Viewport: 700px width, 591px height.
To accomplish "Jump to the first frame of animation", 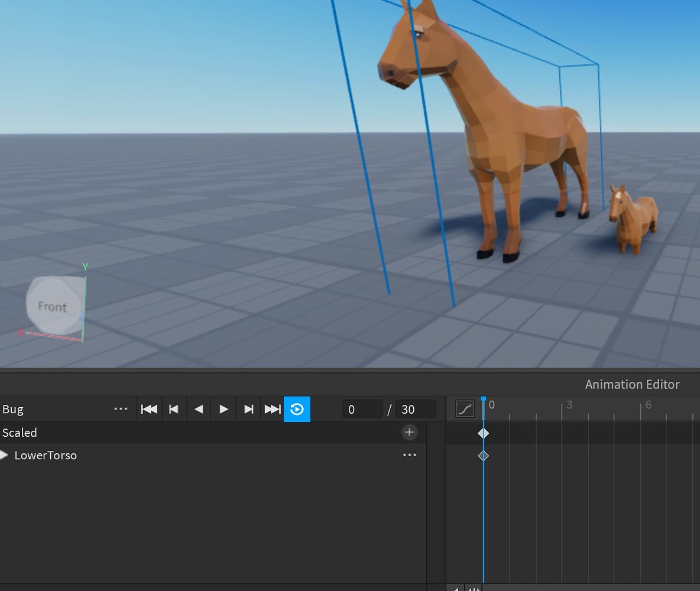I will coord(149,408).
